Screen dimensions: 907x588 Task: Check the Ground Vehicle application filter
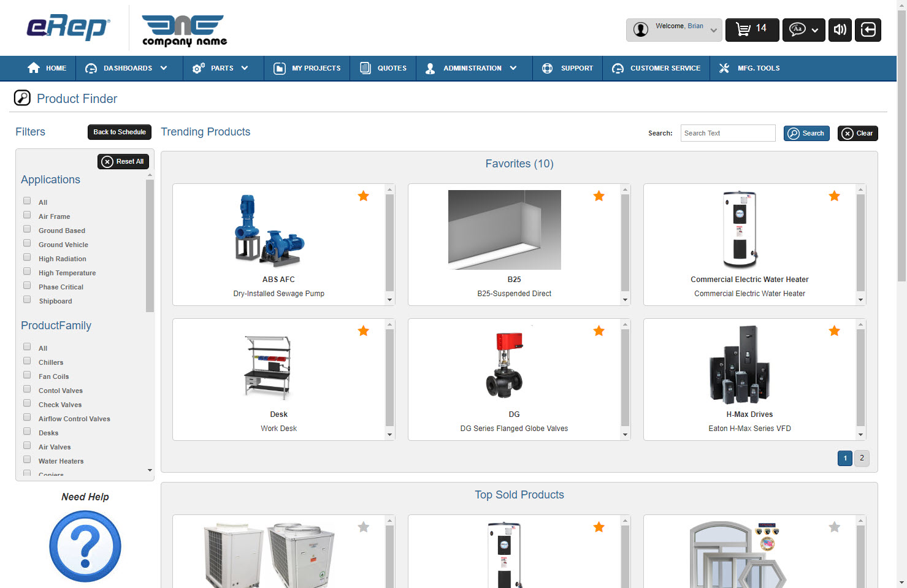[x=27, y=243]
